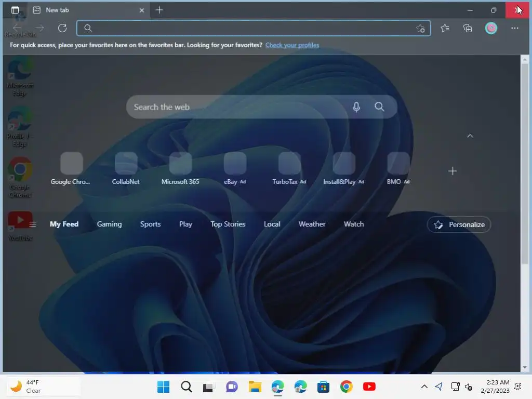Screen dimensions: 532x399
Task: Open the weather widget on taskbar
Action: click(43, 387)
